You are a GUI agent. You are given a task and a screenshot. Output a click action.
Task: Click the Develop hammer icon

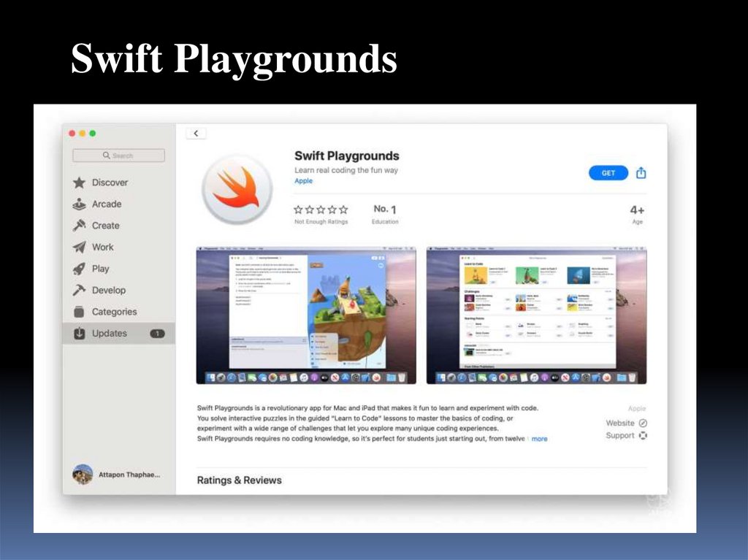(x=79, y=290)
